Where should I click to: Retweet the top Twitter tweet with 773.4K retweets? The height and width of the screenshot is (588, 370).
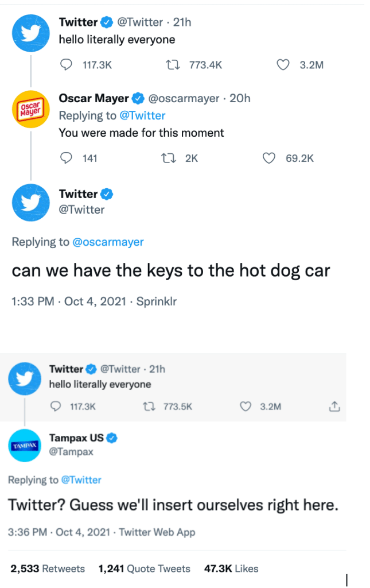[x=169, y=65]
